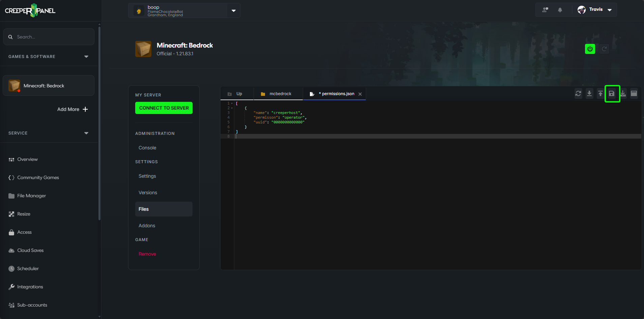Click the archive icon at toolbar's far right
The width and height of the screenshot is (644, 319).
point(634,93)
